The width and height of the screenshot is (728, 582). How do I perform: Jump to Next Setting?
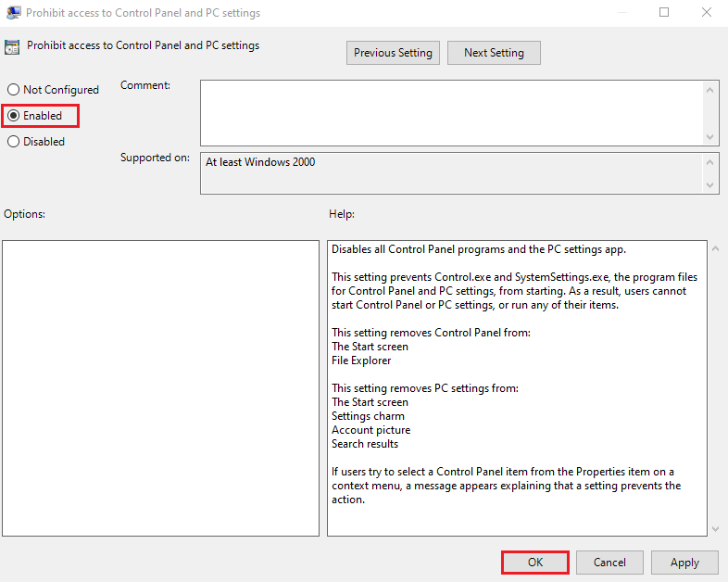[x=494, y=53]
